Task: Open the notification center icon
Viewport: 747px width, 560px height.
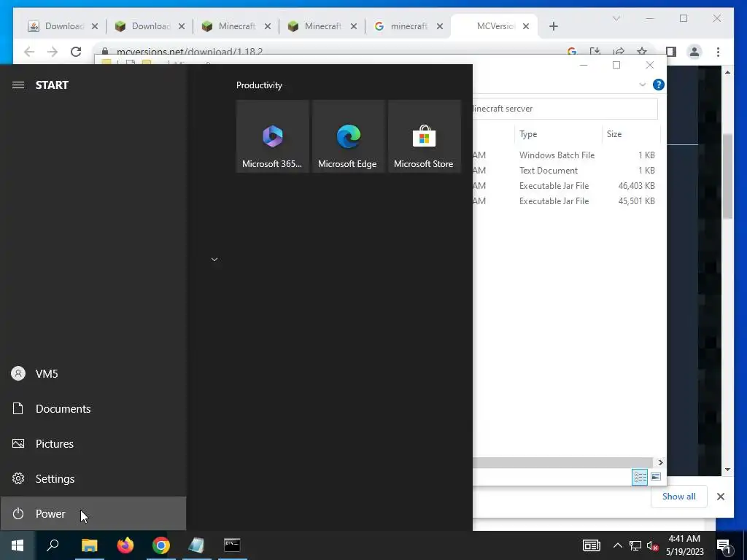Action: pos(724,546)
